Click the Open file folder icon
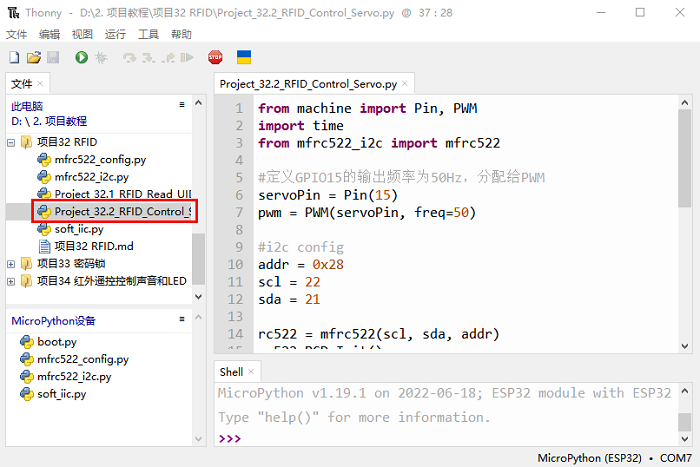The image size is (700, 467). [x=34, y=58]
